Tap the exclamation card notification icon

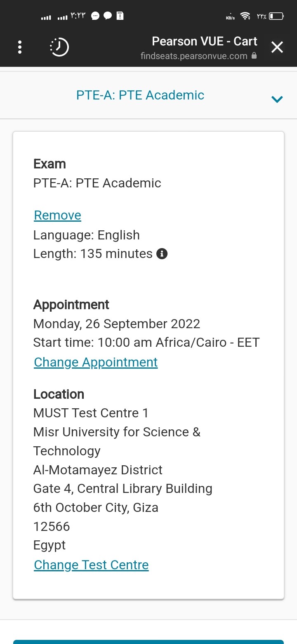pyautogui.click(x=120, y=16)
